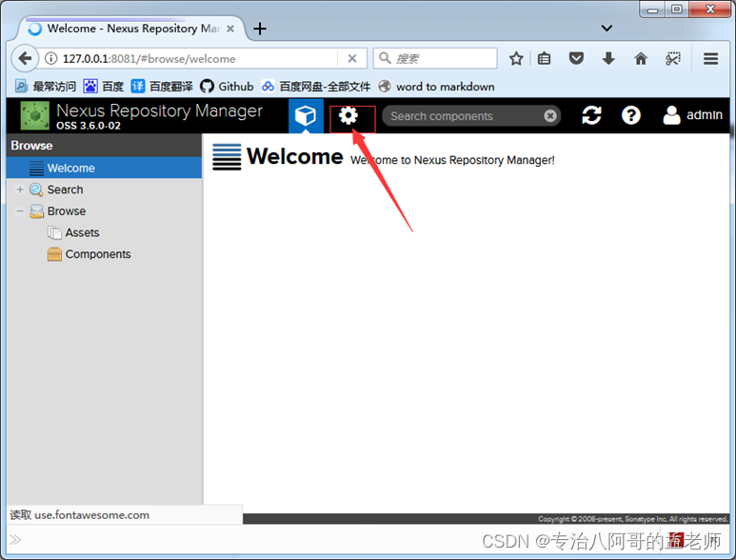This screenshot has width=736, height=560.
Task: Maximize the browser window
Action: (676, 10)
